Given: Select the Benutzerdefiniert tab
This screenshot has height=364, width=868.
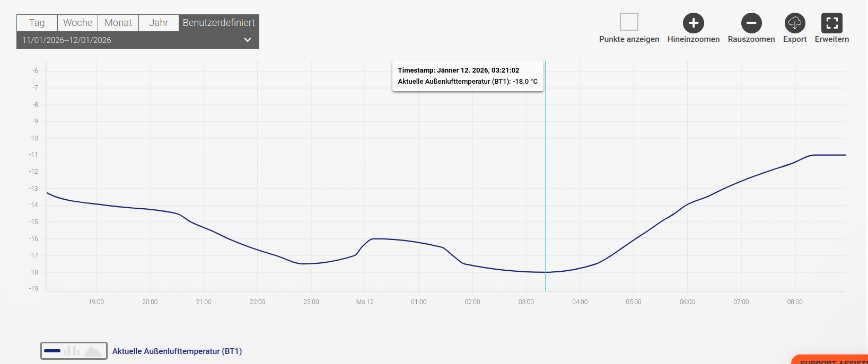Looking at the screenshot, I should point(218,23).
